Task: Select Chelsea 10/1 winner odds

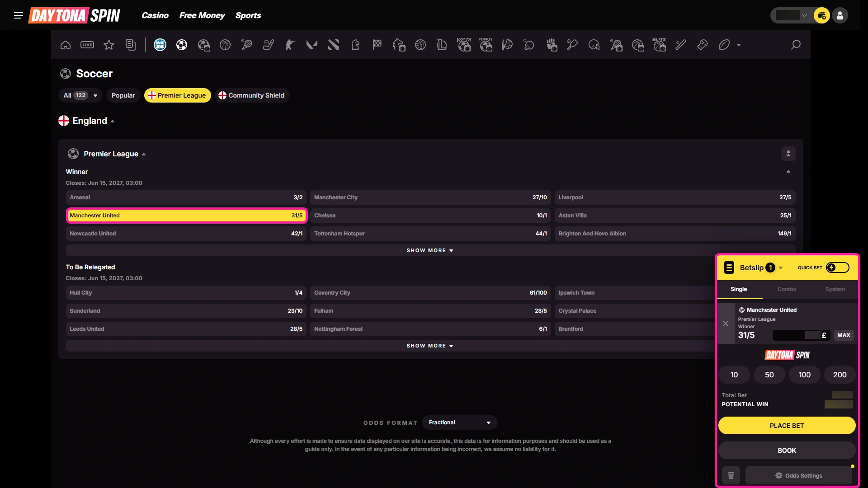Action: coord(430,216)
